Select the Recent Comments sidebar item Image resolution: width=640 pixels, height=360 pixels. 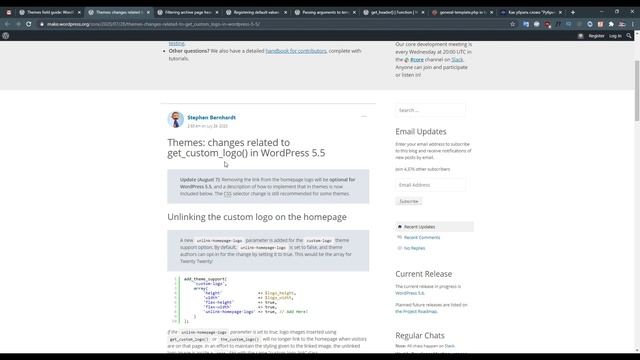point(422,237)
